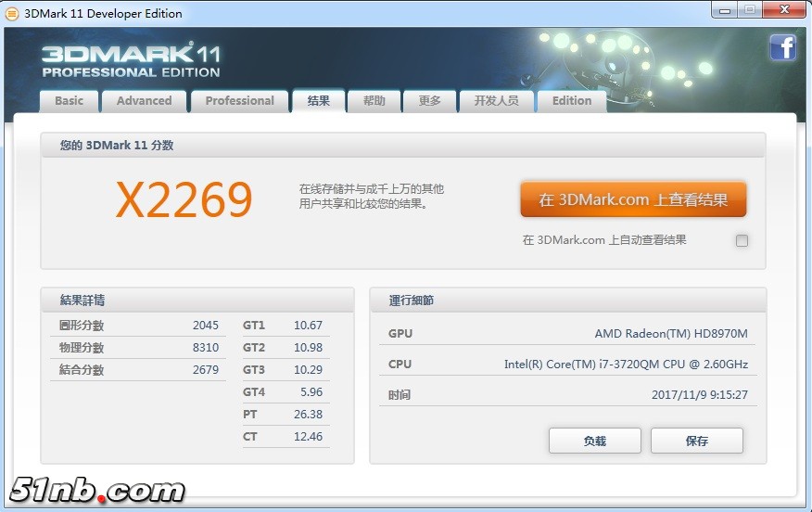Click the orange 在 3DMark.com 上查看结果 button
The image size is (812, 512).
(633, 199)
